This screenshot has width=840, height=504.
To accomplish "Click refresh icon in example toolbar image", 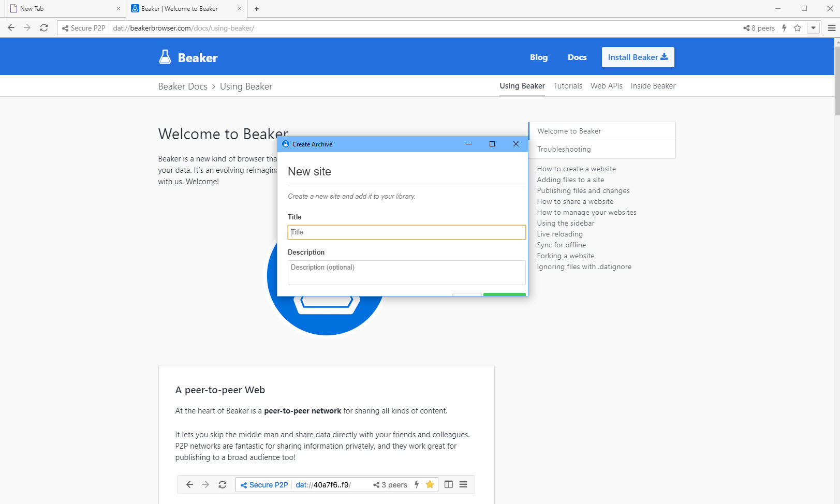I will [223, 484].
